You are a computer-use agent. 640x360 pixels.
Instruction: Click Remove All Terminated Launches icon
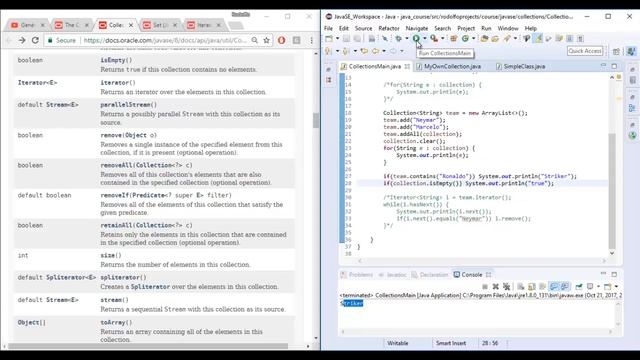[507, 287]
